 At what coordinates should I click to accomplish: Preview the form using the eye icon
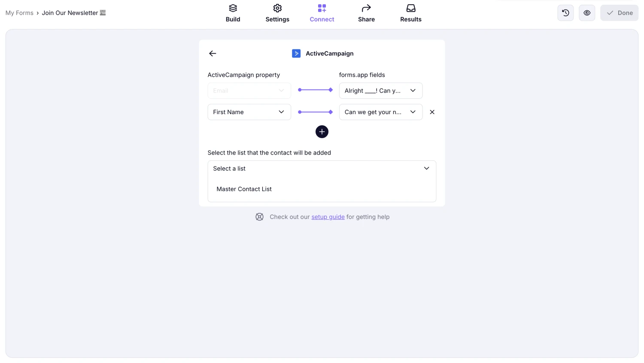pos(586,13)
